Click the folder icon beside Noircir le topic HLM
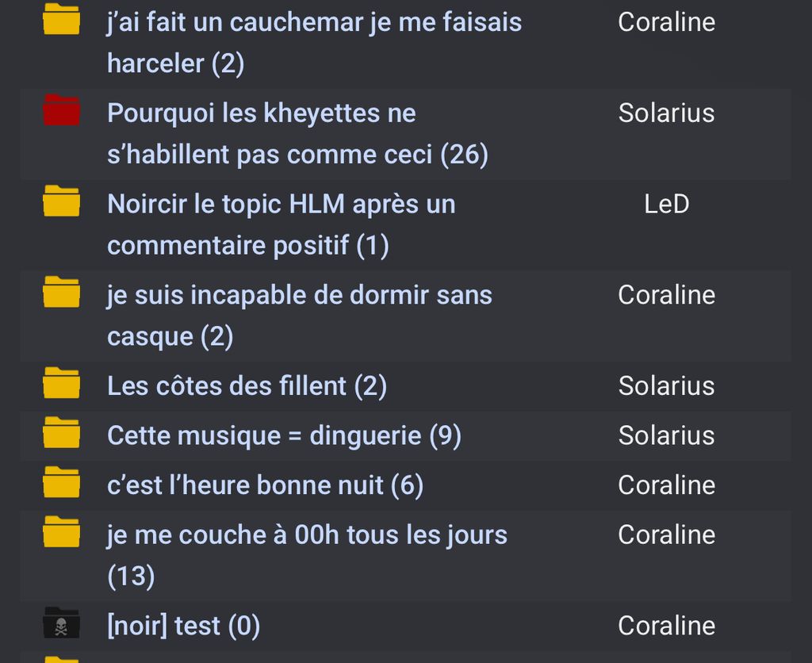812x663 pixels. coord(61,201)
